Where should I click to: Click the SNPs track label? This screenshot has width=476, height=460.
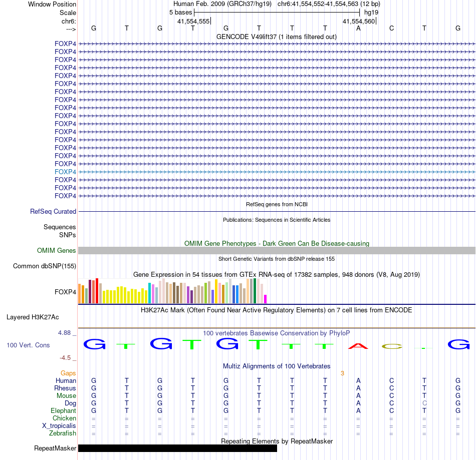(x=68, y=235)
